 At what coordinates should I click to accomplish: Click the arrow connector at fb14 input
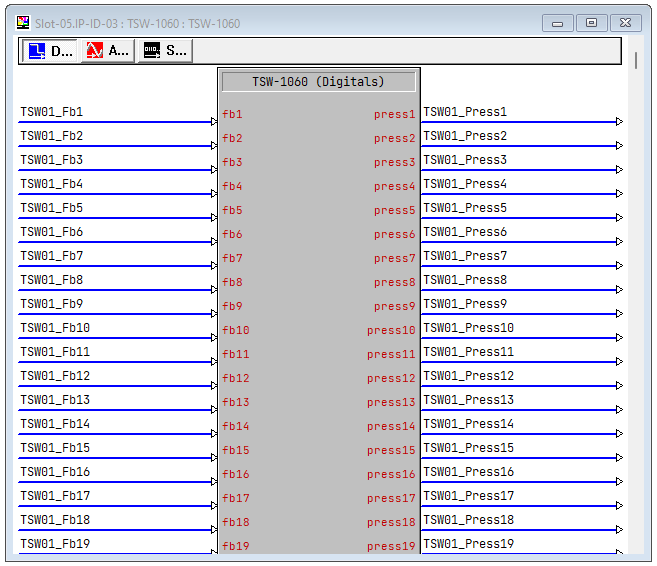[x=214, y=434]
